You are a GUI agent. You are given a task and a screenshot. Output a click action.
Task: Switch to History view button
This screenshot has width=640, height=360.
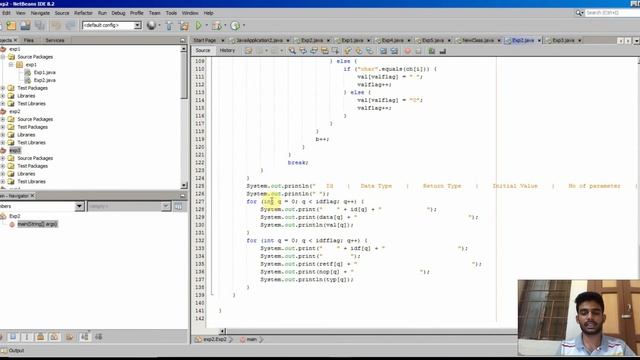[227, 51]
